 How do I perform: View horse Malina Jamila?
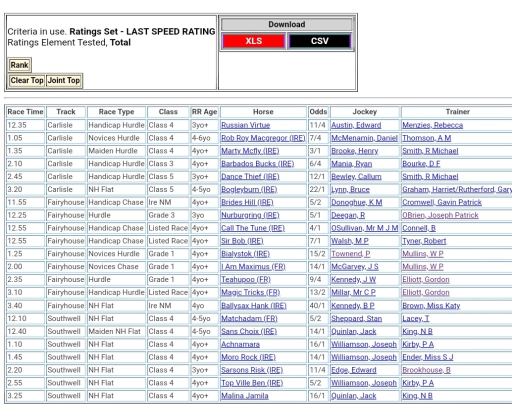[245, 396]
